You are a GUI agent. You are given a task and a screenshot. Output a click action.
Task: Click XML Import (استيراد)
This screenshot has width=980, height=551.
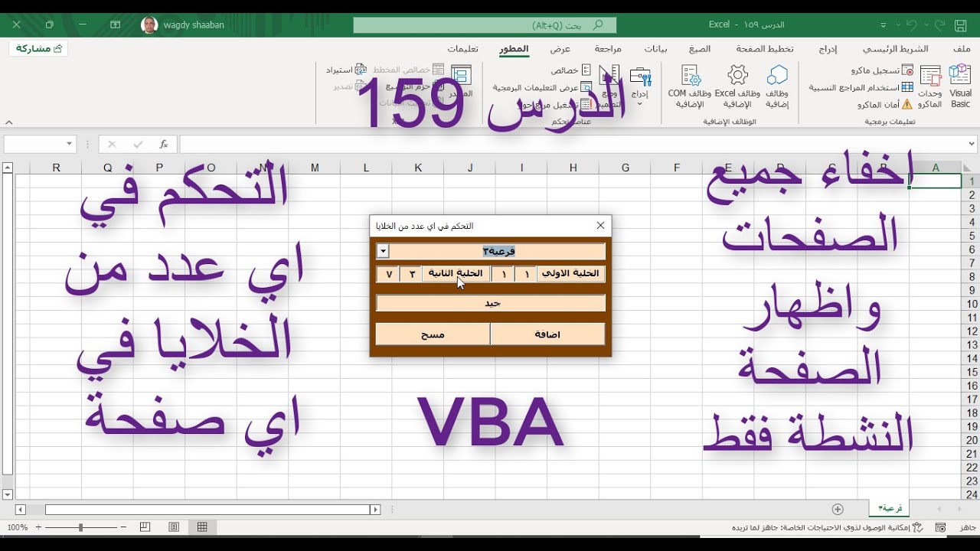click(347, 70)
